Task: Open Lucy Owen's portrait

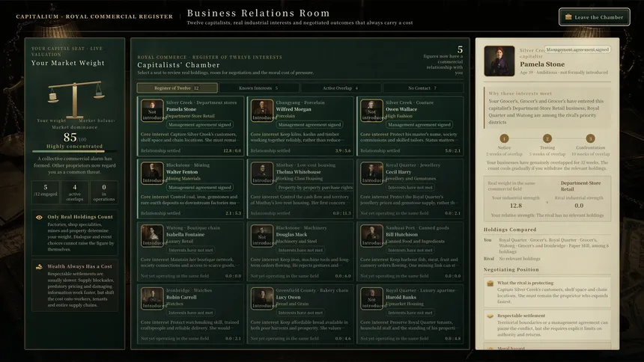Action: (262, 298)
